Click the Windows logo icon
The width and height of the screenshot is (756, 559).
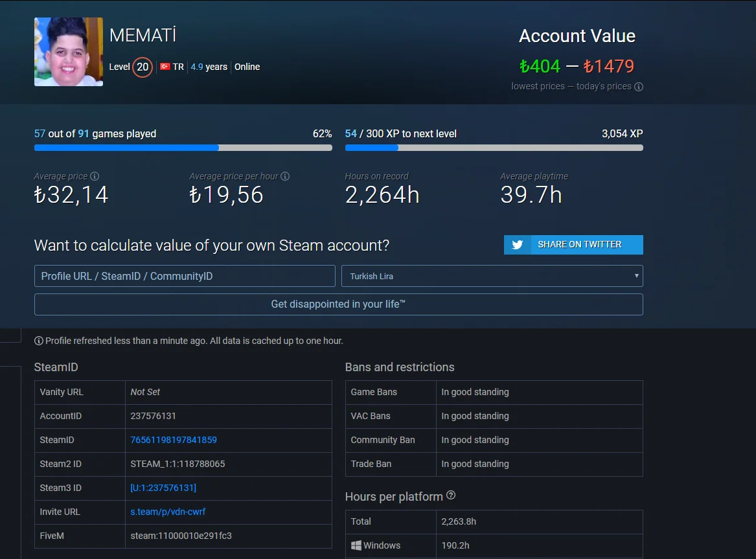point(356,545)
